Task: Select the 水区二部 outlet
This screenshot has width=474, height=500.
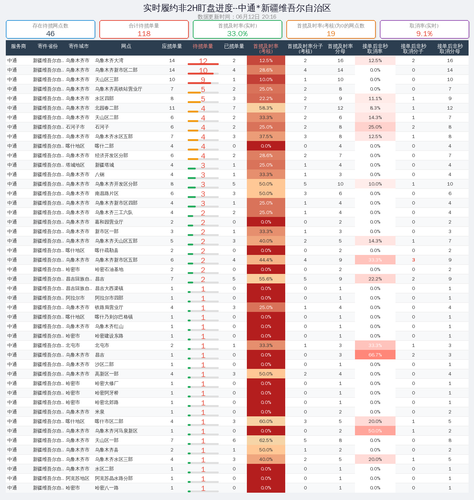Action: (104, 469)
